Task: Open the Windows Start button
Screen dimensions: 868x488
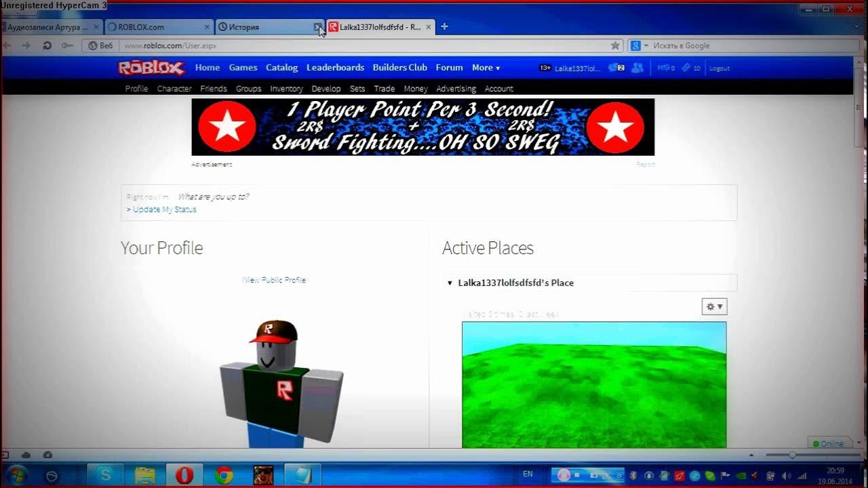Action: click(15, 475)
